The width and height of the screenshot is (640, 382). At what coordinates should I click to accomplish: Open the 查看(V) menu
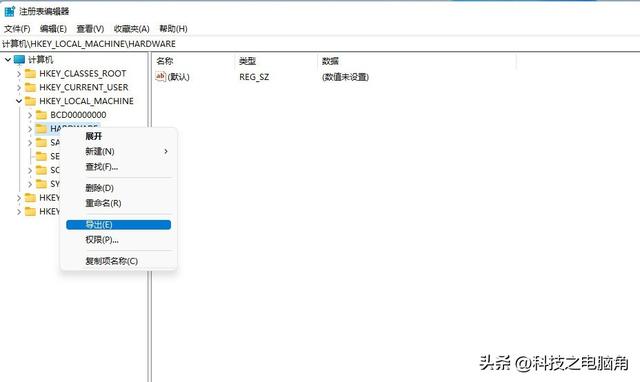(90, 29)
